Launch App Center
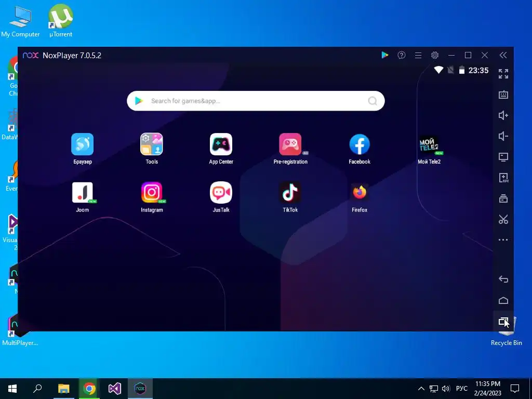532x399 pixels. [221, 144]
